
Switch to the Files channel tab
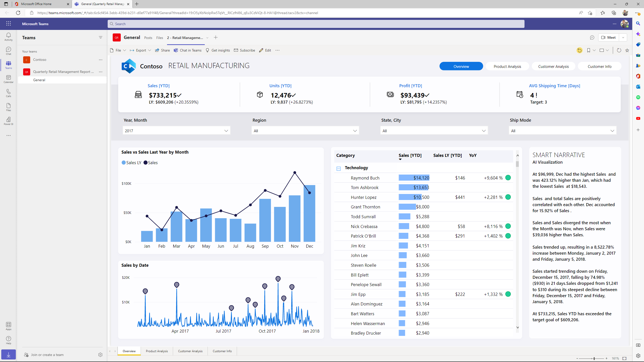(x=160, y=38)
